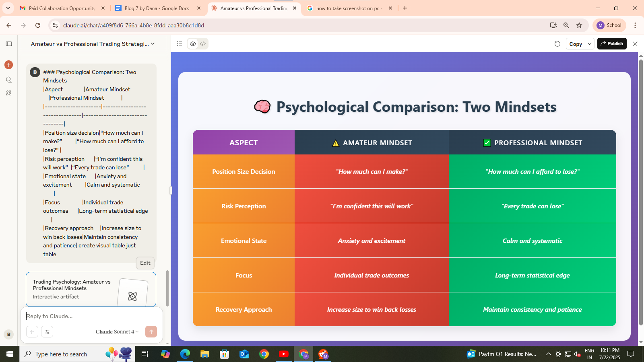644x362 pixels.
Task: Reload the artifact with refresh icon
Action: coord(557,44)
